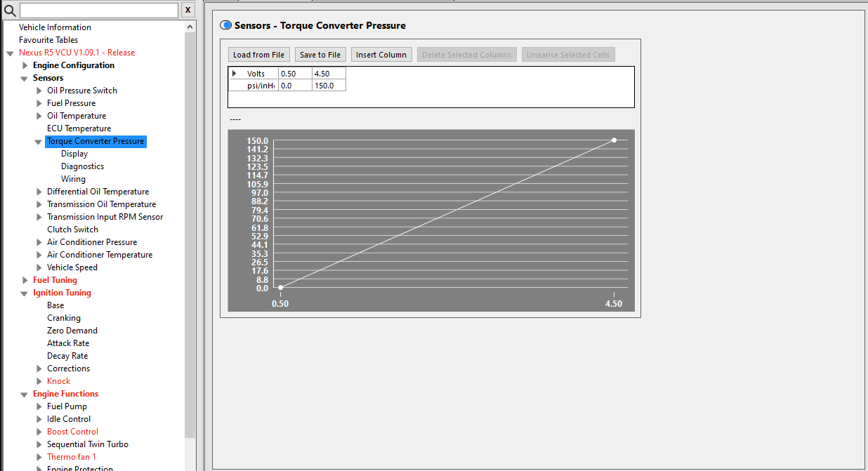Expand the Oil Pressure Switch node

(39, 91)
